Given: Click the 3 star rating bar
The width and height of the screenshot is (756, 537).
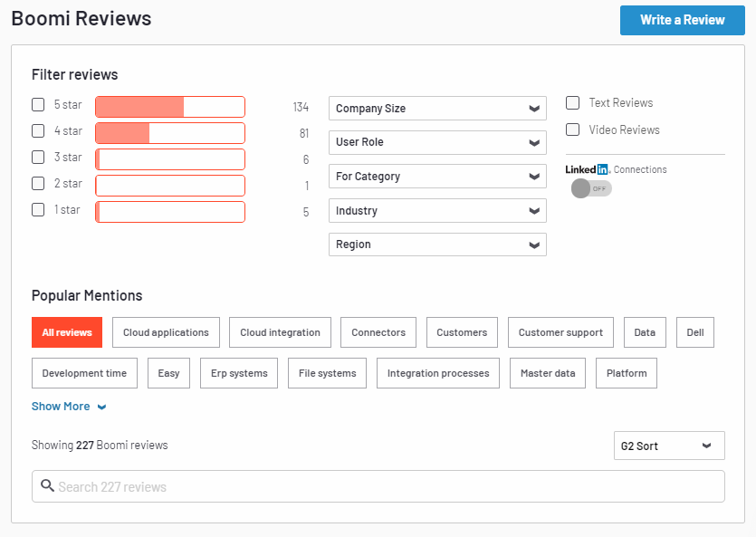Looking at the screenshot, I should 170,159.
